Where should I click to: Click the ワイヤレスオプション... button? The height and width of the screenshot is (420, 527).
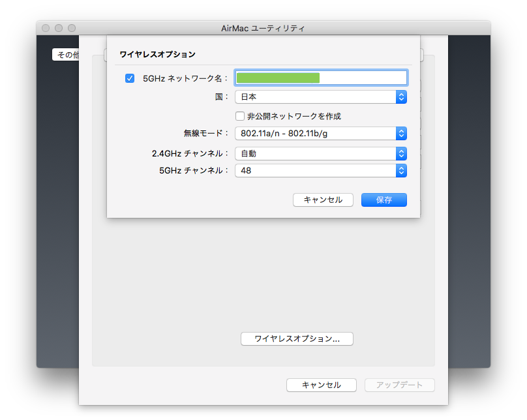click(x=297, y=338)
